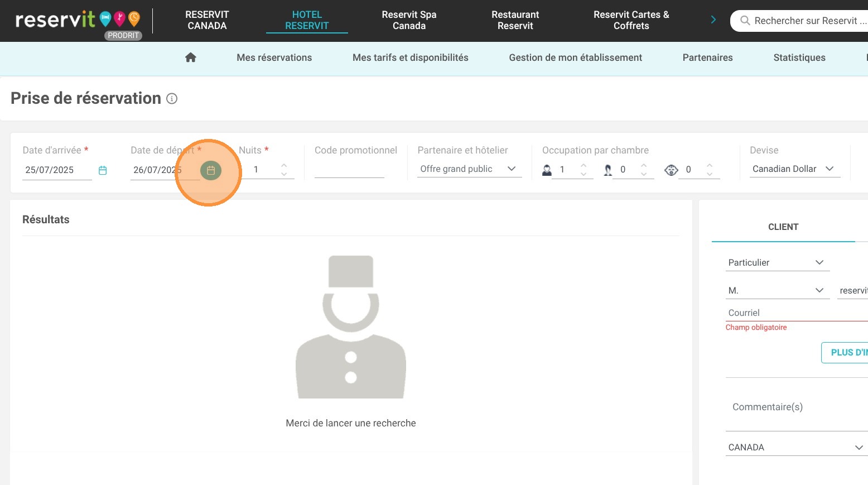
Task: Switch to Reservit Spa Canada module
Action: pyautogui.click(x=409, y=20)
